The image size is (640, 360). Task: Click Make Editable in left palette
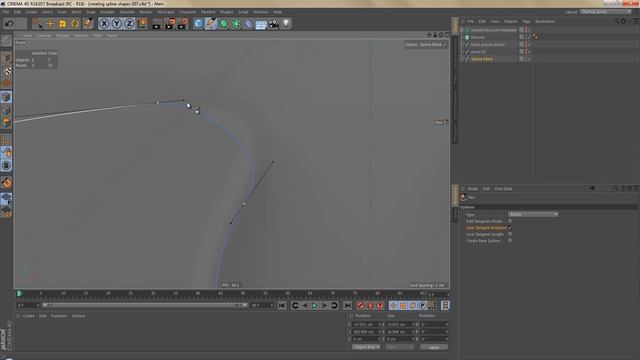6,40
